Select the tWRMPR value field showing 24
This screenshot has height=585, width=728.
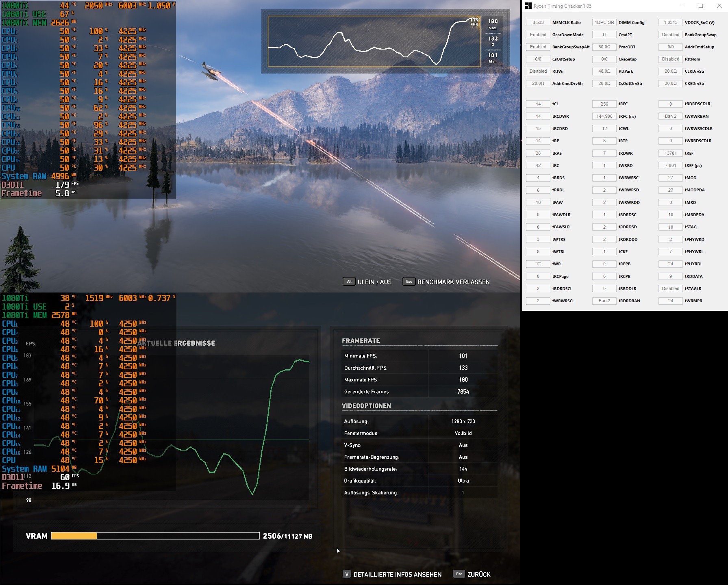(671, 301)
